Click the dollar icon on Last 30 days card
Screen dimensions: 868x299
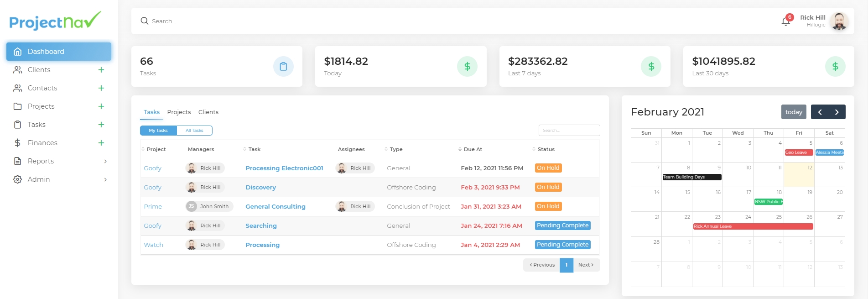835,67
